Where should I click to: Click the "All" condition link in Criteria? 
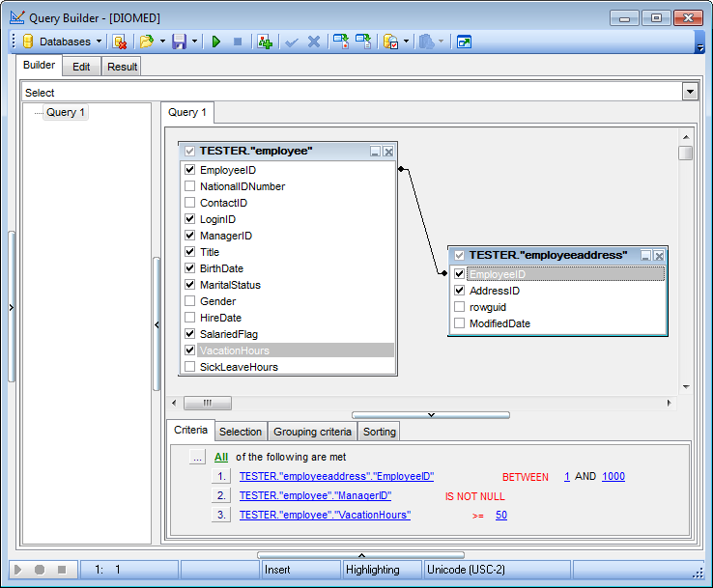pyautogui.click(x=221, y=457)
